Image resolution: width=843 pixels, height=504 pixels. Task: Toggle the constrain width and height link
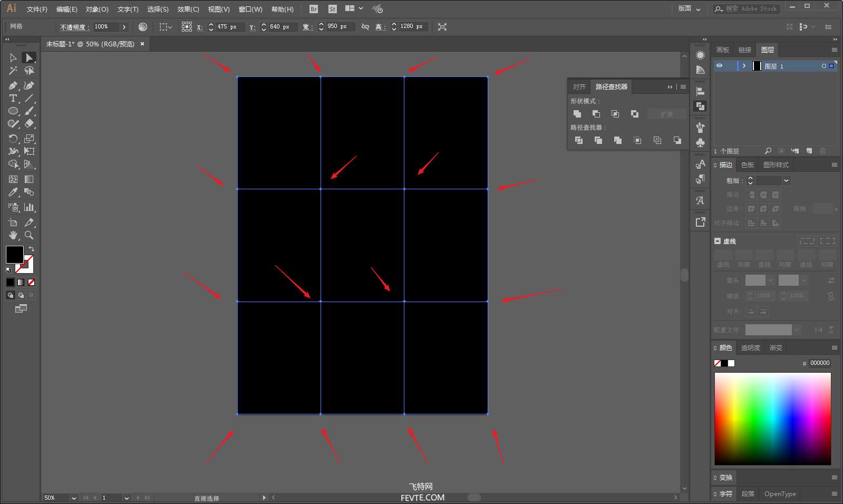coord(365,27)
